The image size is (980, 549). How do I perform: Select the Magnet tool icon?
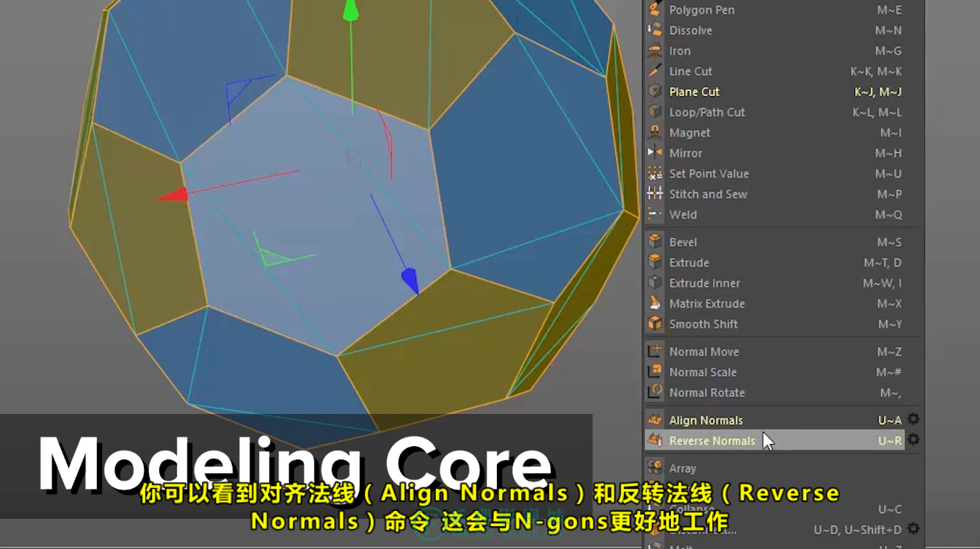tap(655, 133)
